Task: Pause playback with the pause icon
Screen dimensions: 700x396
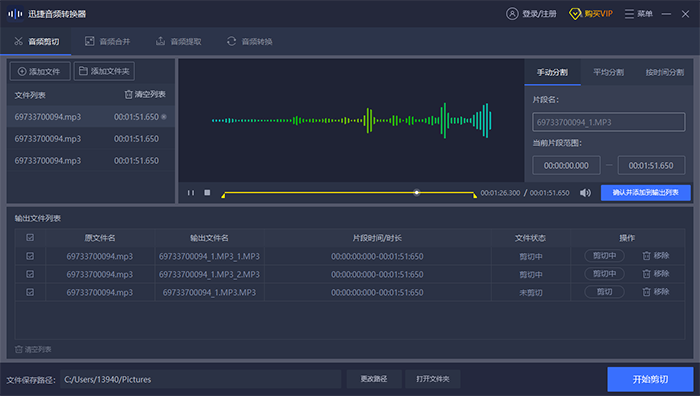Action: pyautogui.click(x=191, y=193)
